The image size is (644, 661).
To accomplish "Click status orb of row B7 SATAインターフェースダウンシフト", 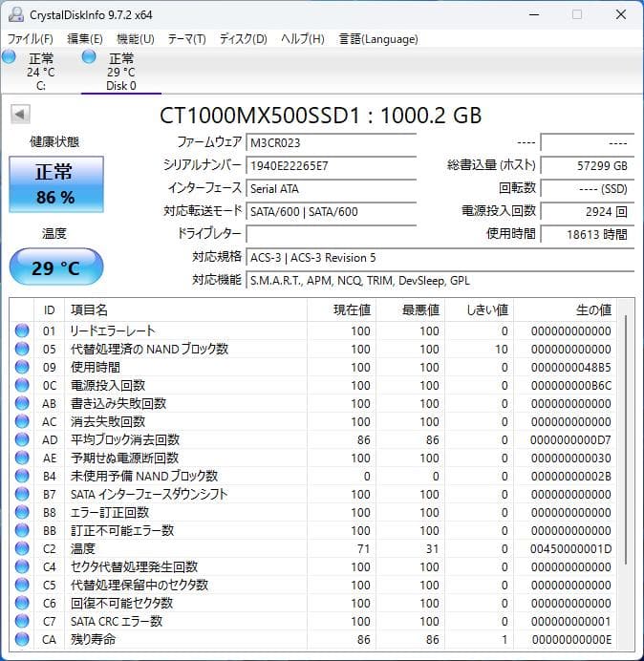I will point(22,494).
